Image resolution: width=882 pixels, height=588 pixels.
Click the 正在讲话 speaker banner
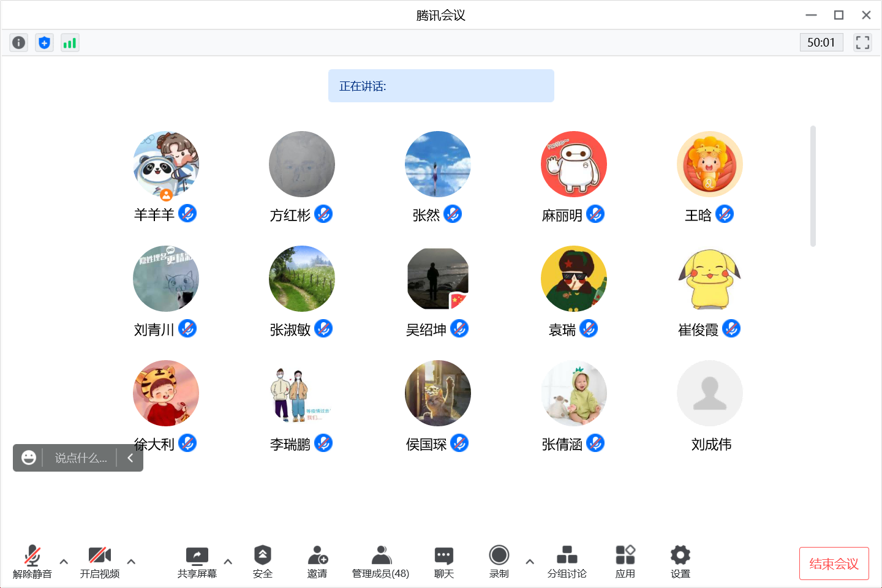pyautogui.click(x=441, y=86)
